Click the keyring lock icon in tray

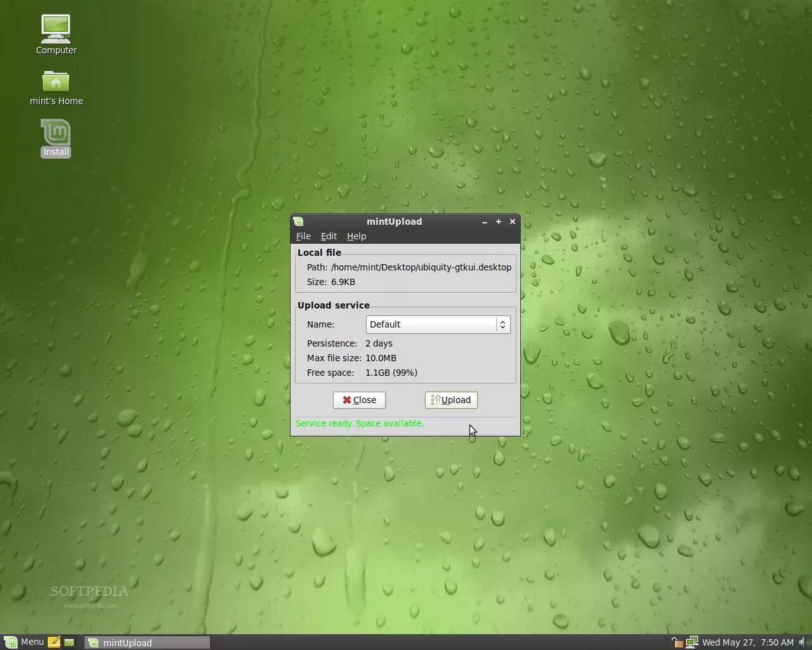point(676,642)
